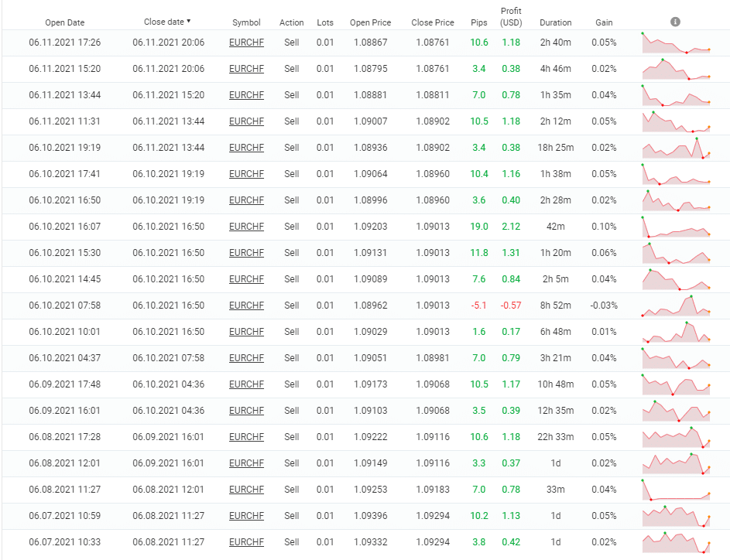Image resolution: width=730 pixels, height=560 pixels.
Task: View the mini chart for trade opened 06.11.2021 17:26
Action: (676, 43)
